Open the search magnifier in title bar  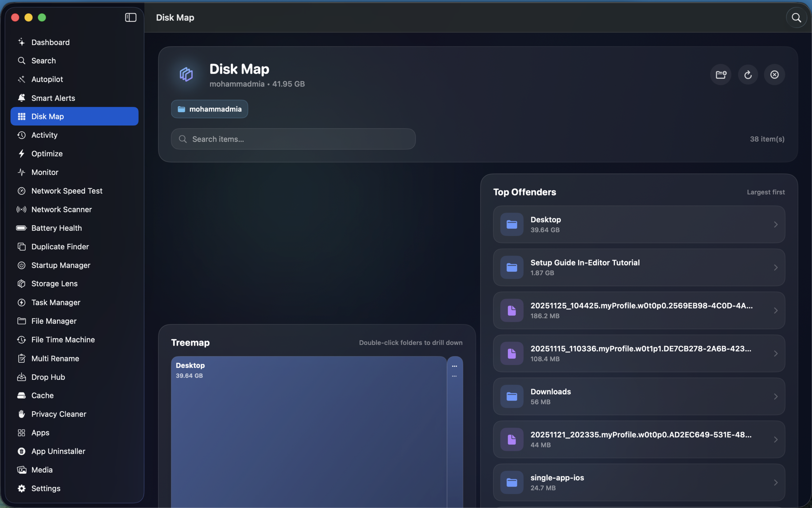coord(796,17)
